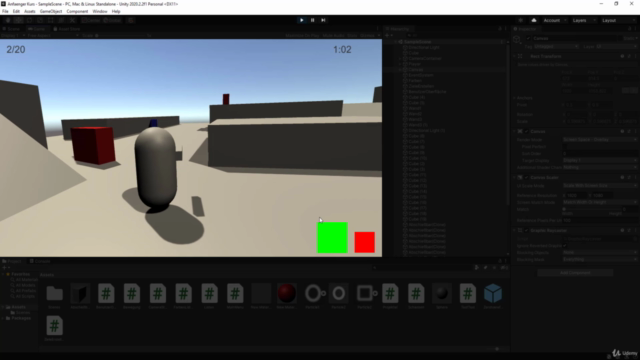640x360 pixels.
Task: Open the Render Mode dropdown
Action: pyautogui.click(x=600, y=140)
